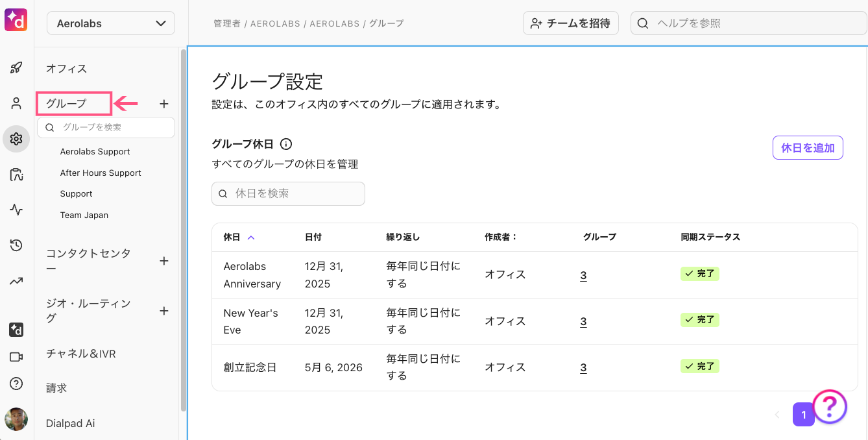Image resolution: width=868 pixels, height=440 pixels.
Task: Select the After Hours Support group
Action: coord(101,173)
